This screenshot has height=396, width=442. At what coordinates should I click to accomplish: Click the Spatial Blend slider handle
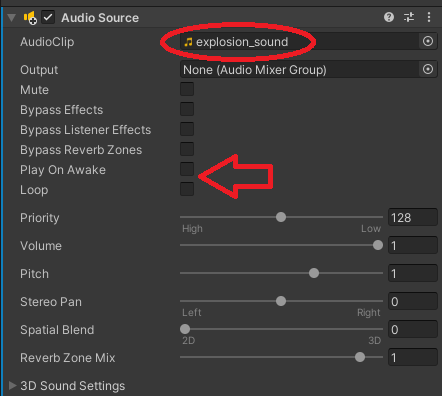[185, 329]
